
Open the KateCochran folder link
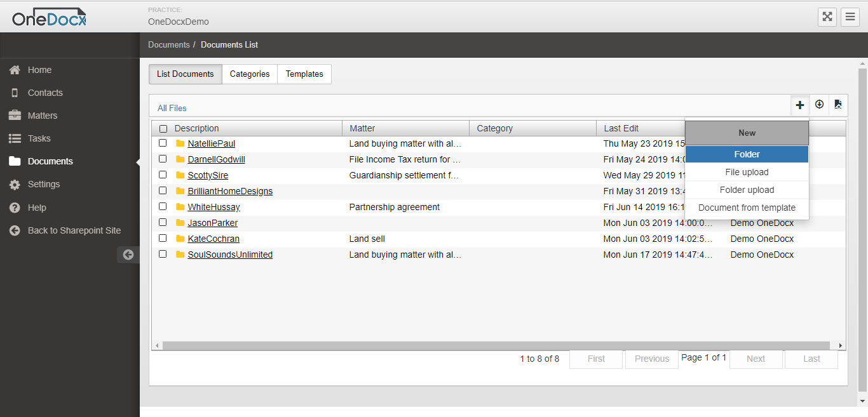tap(214, 239)
